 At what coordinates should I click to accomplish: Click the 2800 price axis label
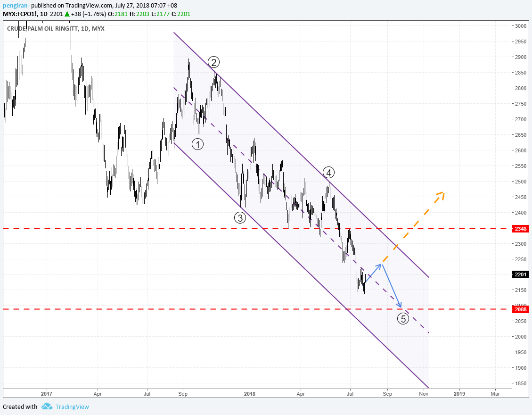(521, 88)
